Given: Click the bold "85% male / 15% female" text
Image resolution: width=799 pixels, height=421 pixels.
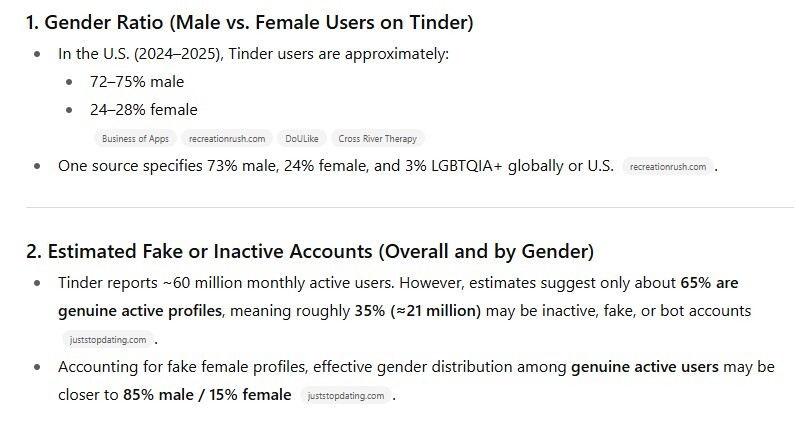Looking at the screenshot, I should (x=207, y=395).
